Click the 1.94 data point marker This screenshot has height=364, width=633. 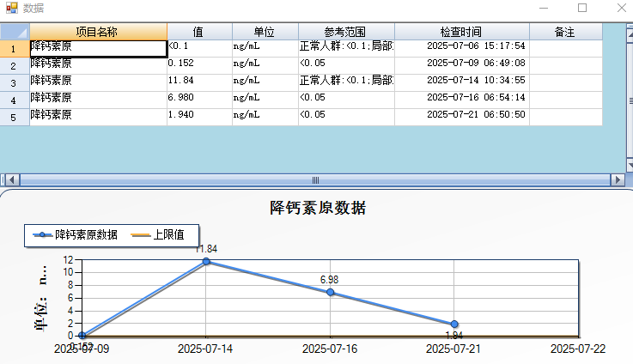[454, 324]
